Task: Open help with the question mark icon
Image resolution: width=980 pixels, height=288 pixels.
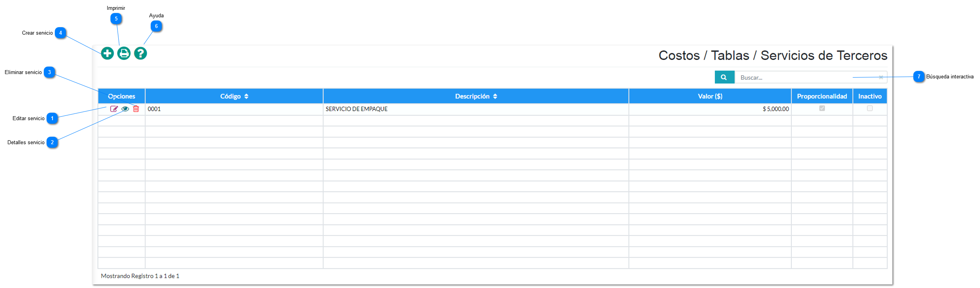Action: [x=140, y=53]
